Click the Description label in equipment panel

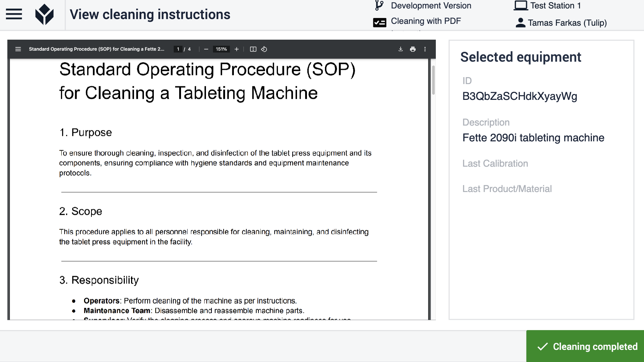pos(486,122)
